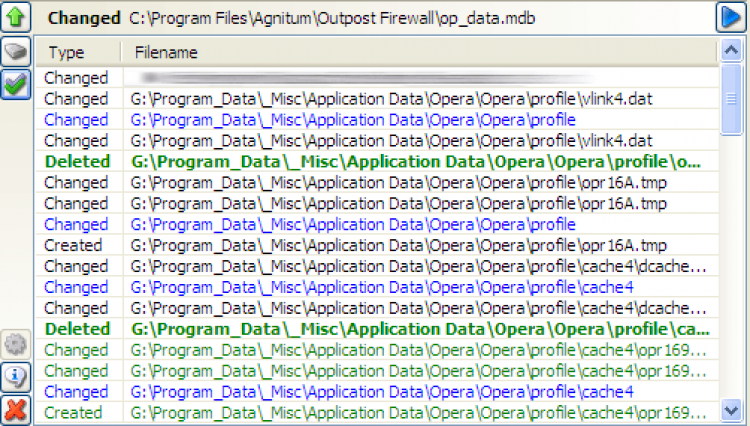Image resolution: width=750 pixels, height=426 pixels.
Task: Click Deleted cell of profile\ca... row
Action: click(77, 329)
